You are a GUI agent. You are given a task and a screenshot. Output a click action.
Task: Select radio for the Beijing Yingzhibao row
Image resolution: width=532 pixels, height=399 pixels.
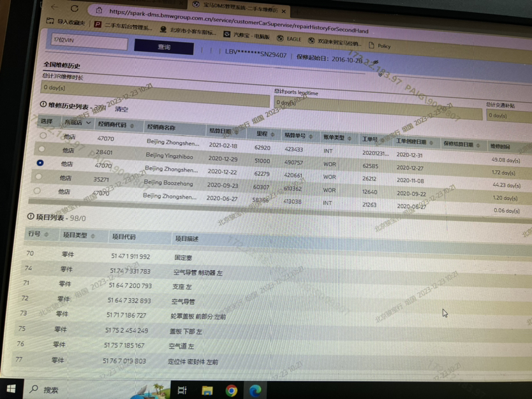(41, 149)
